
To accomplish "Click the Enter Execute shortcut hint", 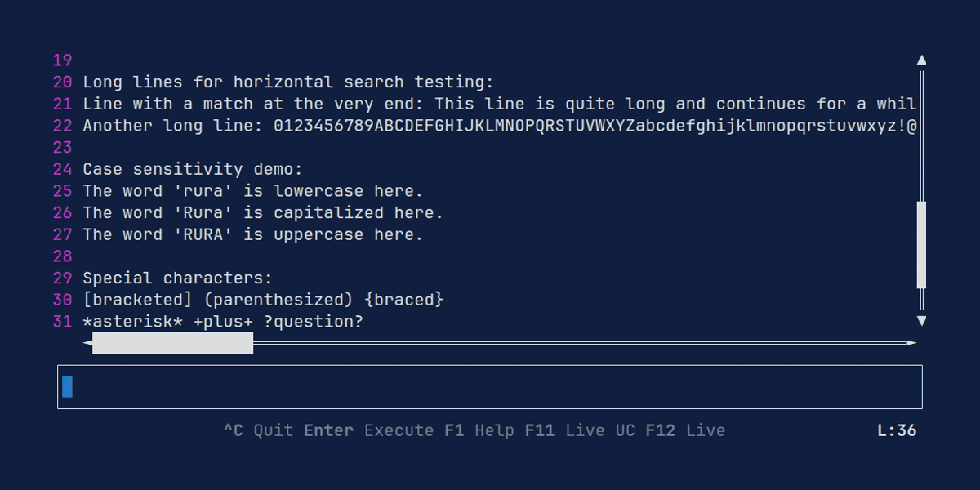I will coord(369,430).
